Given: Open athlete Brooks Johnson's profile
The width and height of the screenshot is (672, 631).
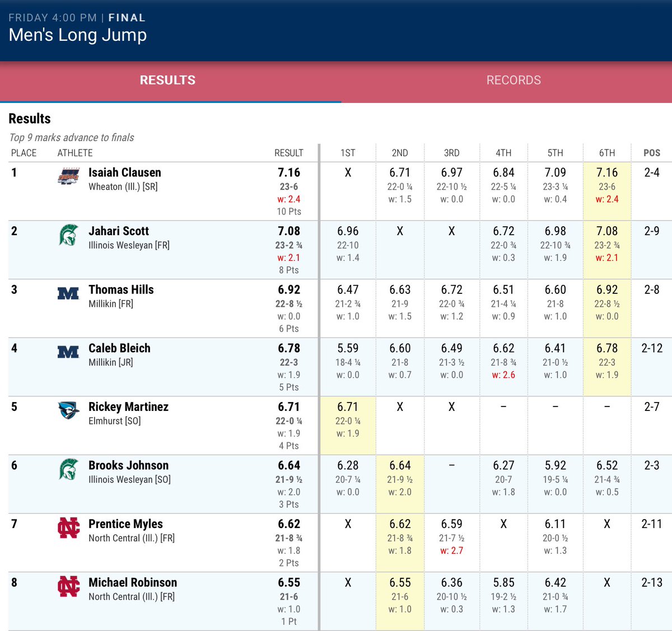Looking at the screenshot, I should click(x=128, y=465).
